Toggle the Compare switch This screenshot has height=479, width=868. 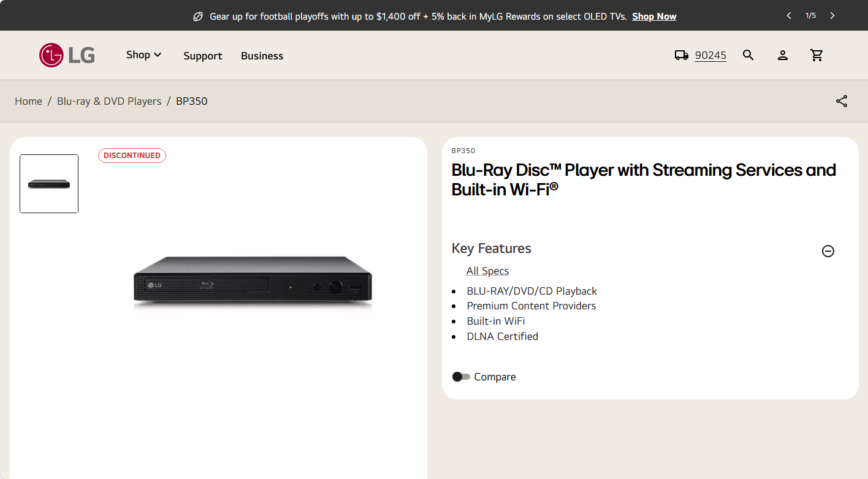tap(461, 377)
